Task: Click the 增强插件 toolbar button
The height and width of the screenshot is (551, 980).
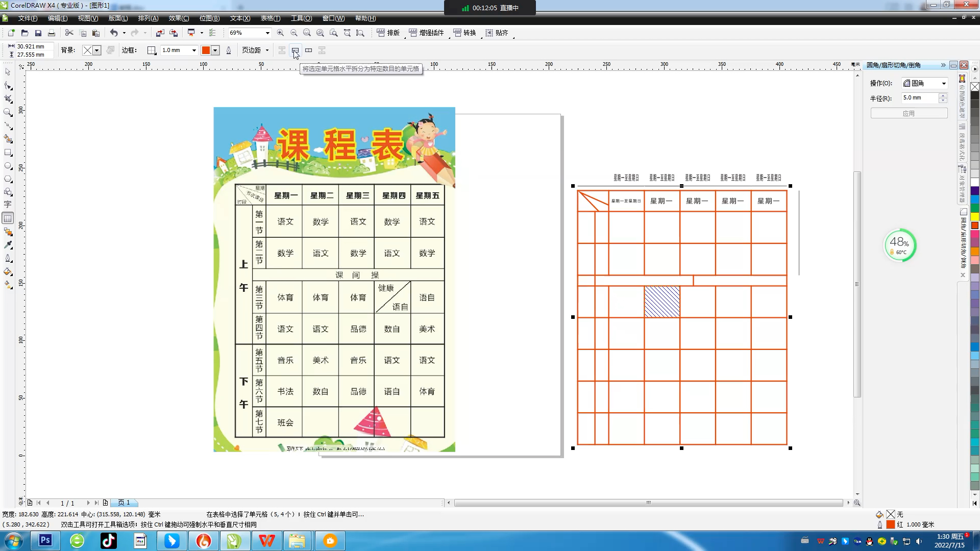Action: (x=427, y=33)
